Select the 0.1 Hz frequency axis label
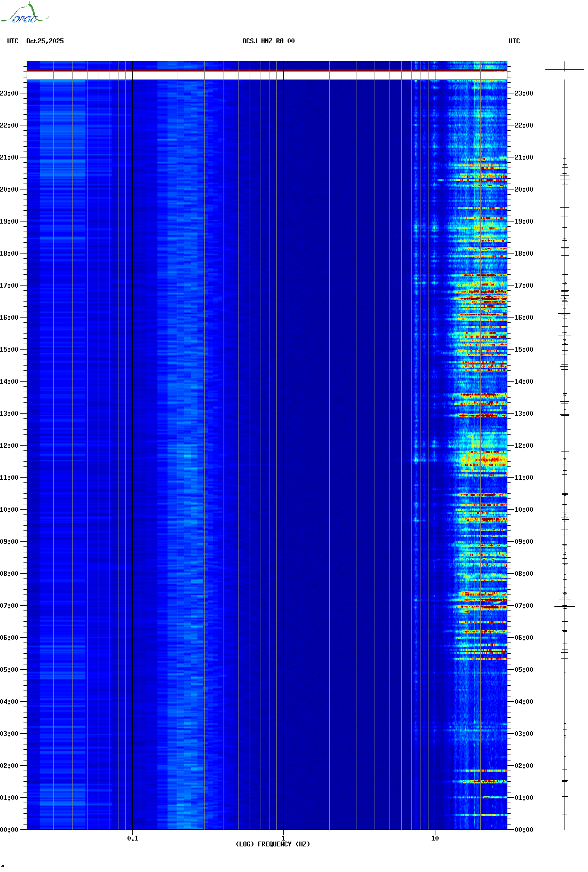The image size is (588, 872). tap(132, 838)
